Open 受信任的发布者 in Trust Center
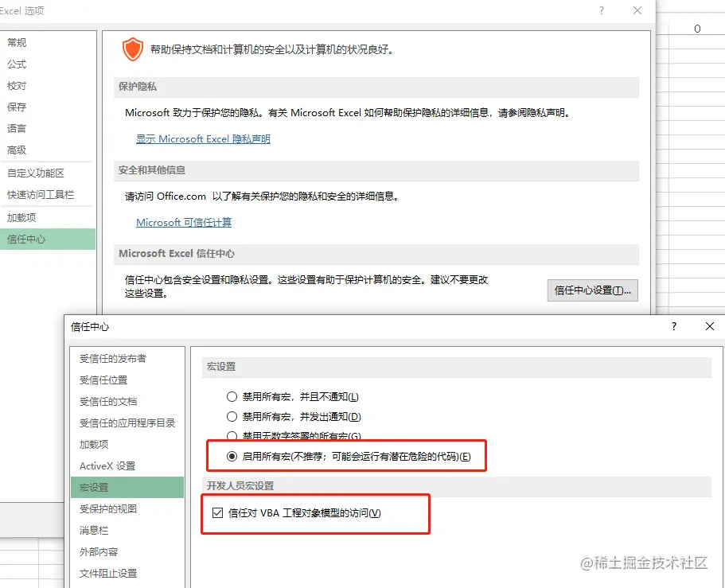Screen dimensions: 725x588 [127, 359]
